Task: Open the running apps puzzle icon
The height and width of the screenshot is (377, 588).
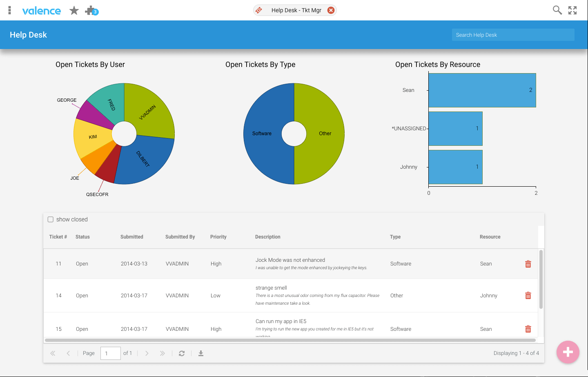Action: 91,11
